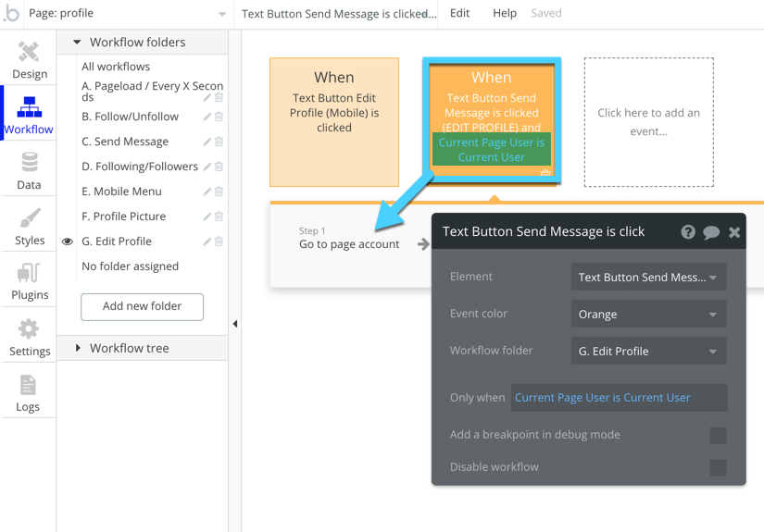Open Settings gear in sidebar
Viewport: 764px width, 532px height.
pyautogui.click(x=29, y=338)
